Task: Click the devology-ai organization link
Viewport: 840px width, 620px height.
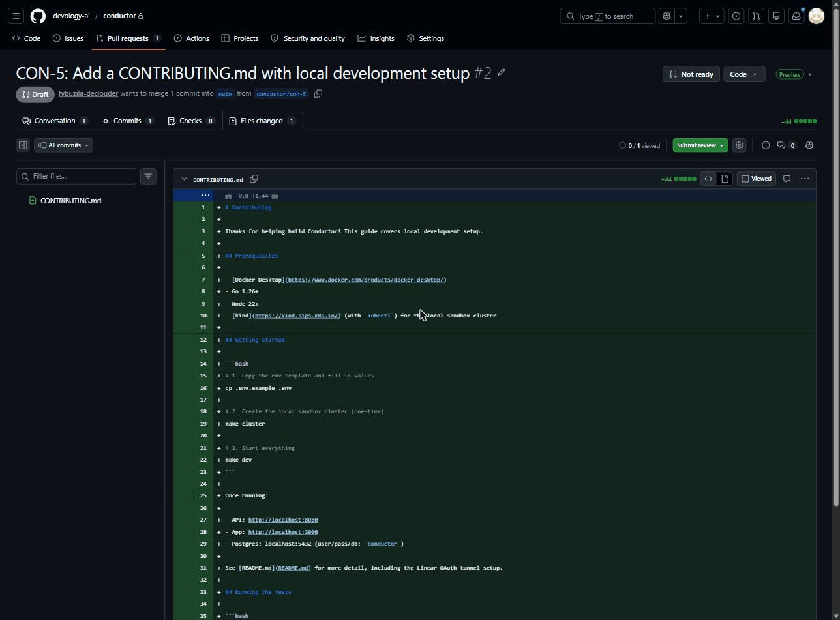Action: coord(71,16)
